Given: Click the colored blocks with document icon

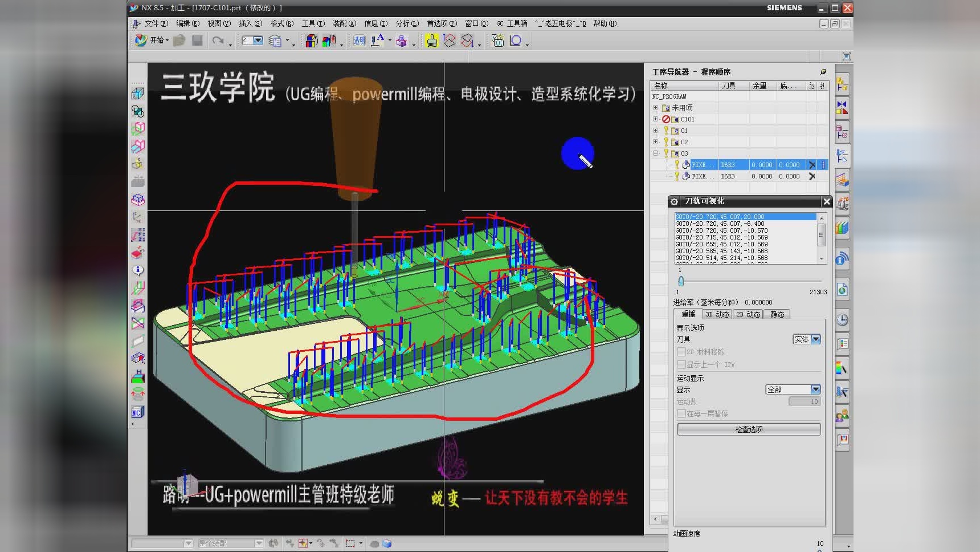Looking at the screenshot, I should [329, 41].
